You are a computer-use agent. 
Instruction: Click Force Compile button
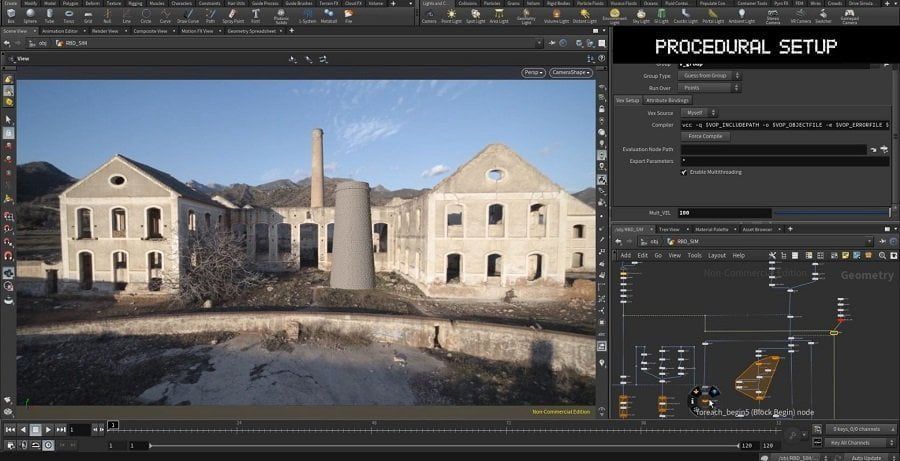point(705,136)
